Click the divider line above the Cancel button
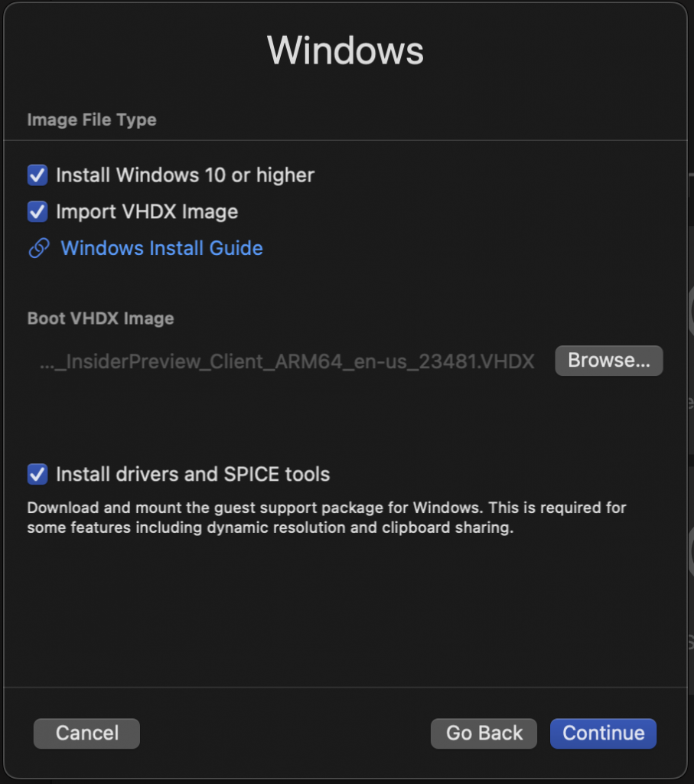The height and width of the screenshot is (784, 694). [346, 688]
